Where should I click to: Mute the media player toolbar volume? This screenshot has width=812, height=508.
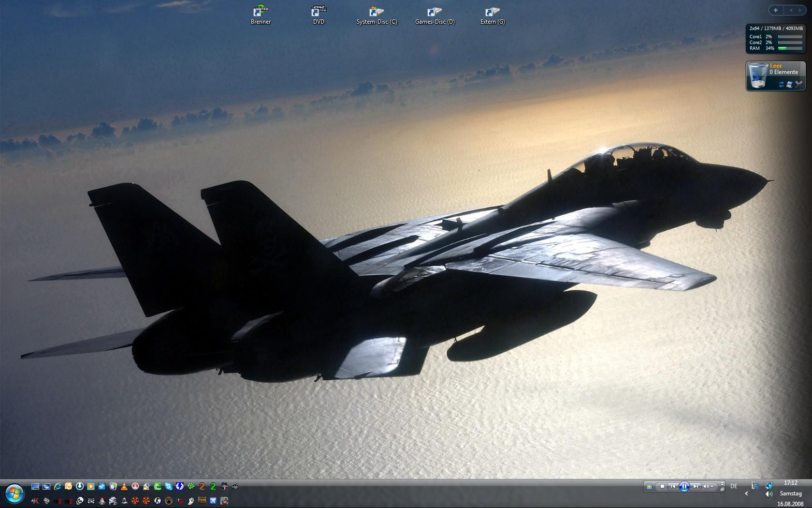(706, 486)
